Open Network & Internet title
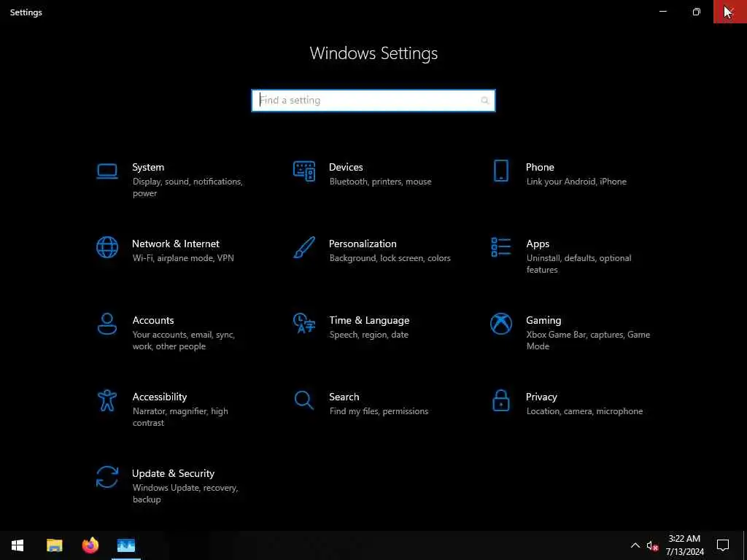747x560 pixels. [175, 244]
